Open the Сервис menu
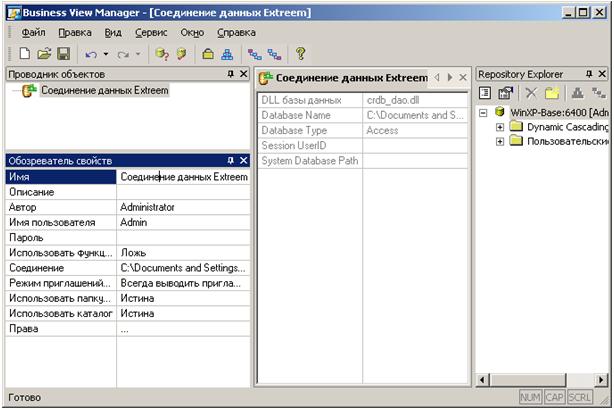Image resolution: width=614 pixels, height=412 pixels. [x=151, y=32]
